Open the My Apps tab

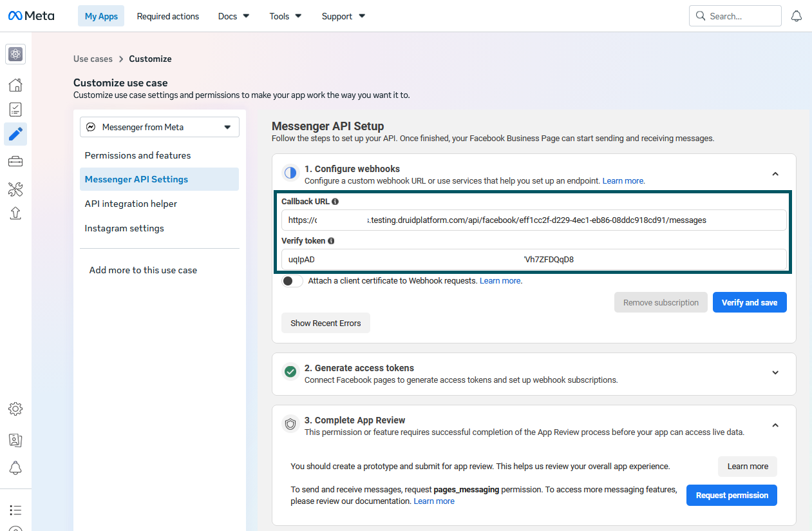coord(101,16)
